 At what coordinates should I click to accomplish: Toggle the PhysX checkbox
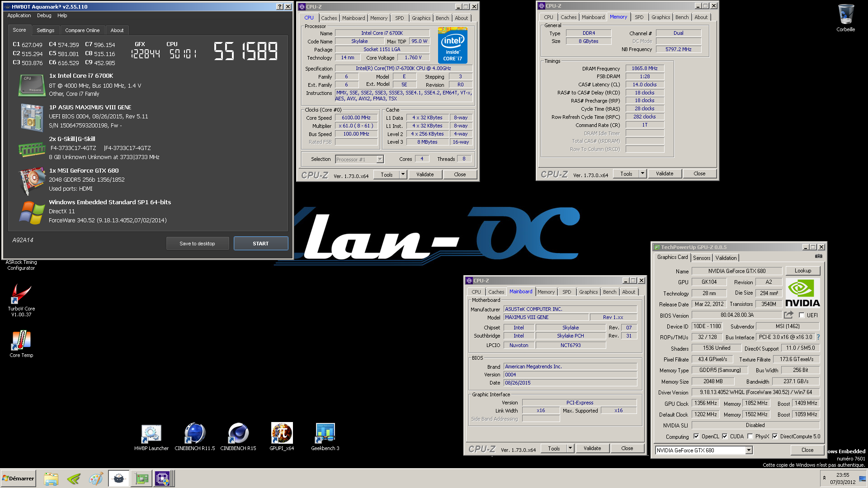tap(750, 436)
